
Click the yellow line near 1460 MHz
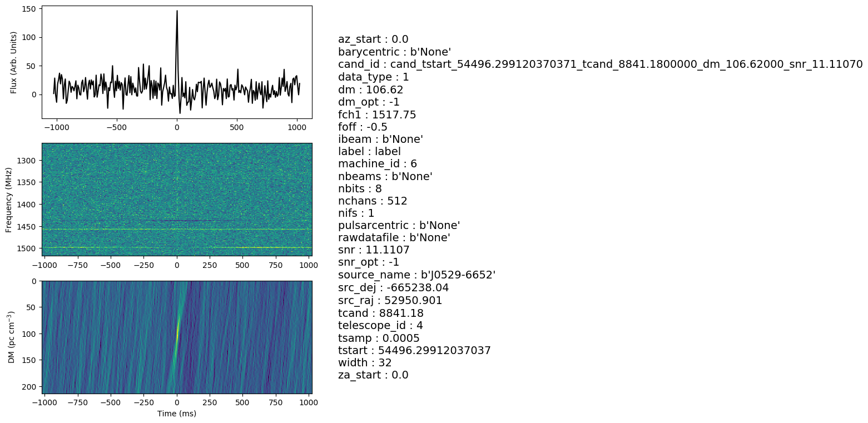coord(177,229)
